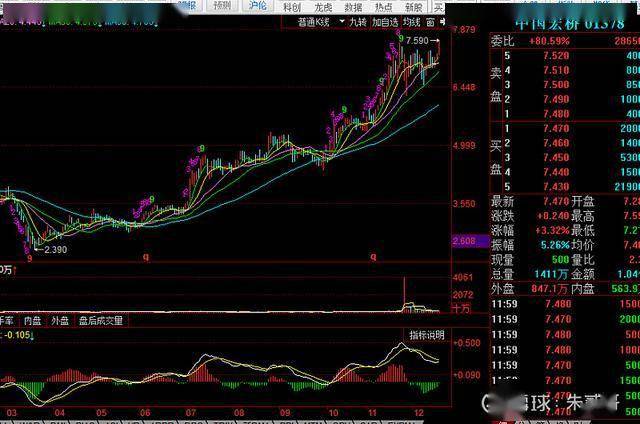Click the 新股 toolbar item

413,6
